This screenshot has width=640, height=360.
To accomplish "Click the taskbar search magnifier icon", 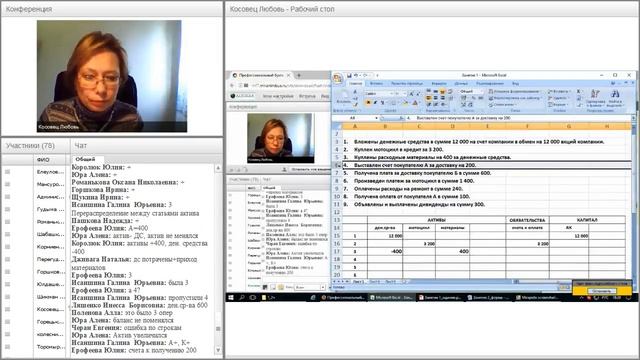I will [242, 298].
